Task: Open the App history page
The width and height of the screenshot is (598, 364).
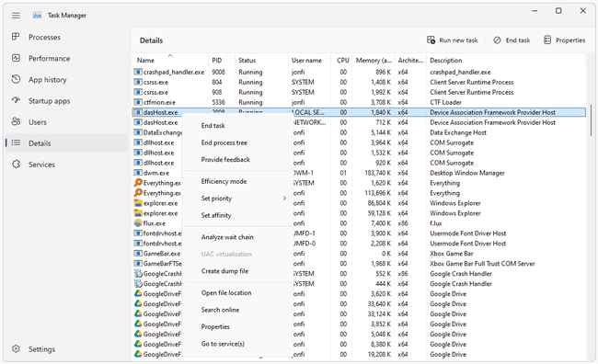Action: click(x=67, y=80)
